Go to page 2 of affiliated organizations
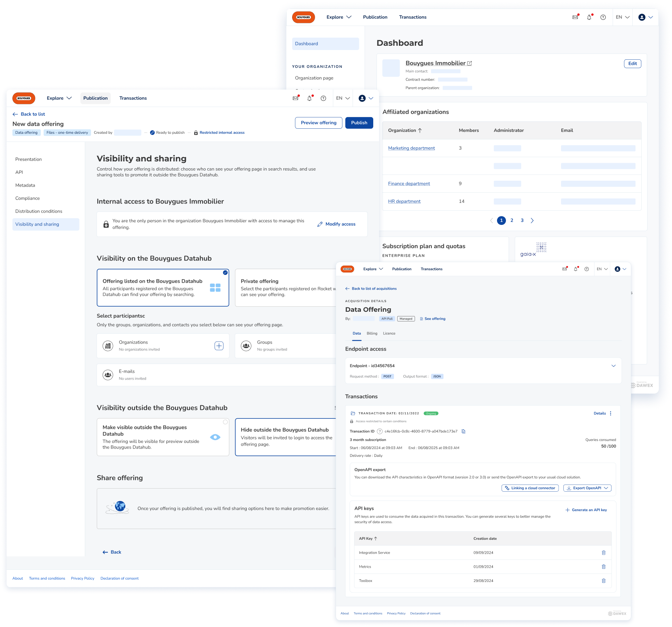The width and height of the screenshot is (672, 627). coord(512,220)
